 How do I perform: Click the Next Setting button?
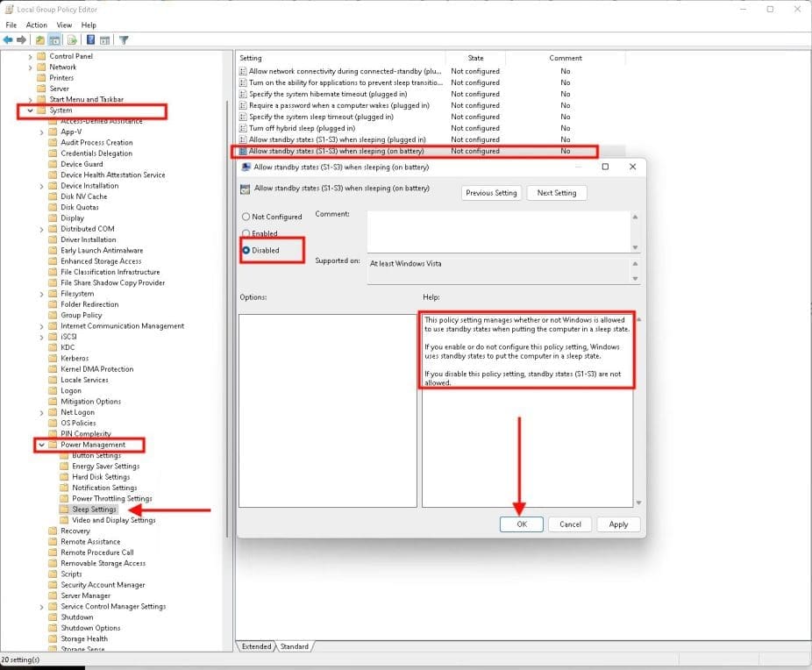pyautogui.click(x=557, y=193)
